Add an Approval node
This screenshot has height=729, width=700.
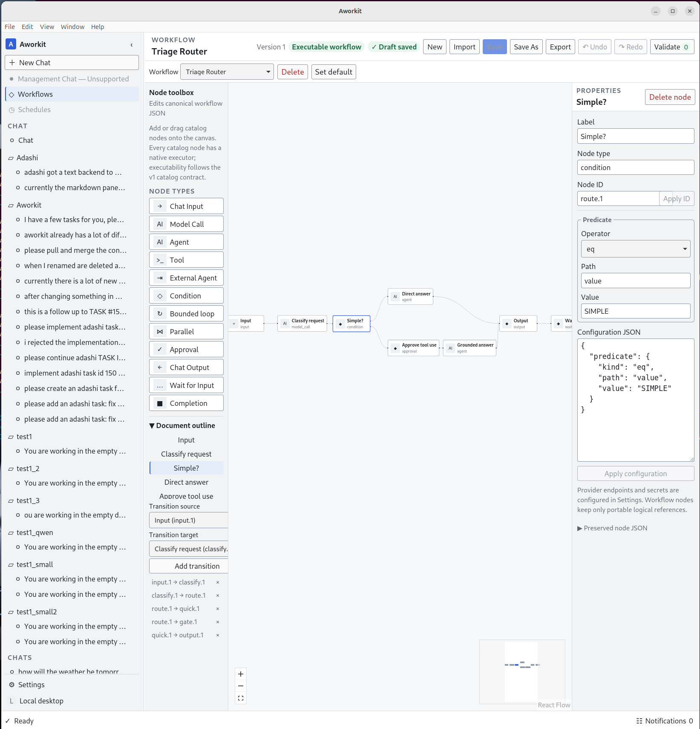(186, 349)
